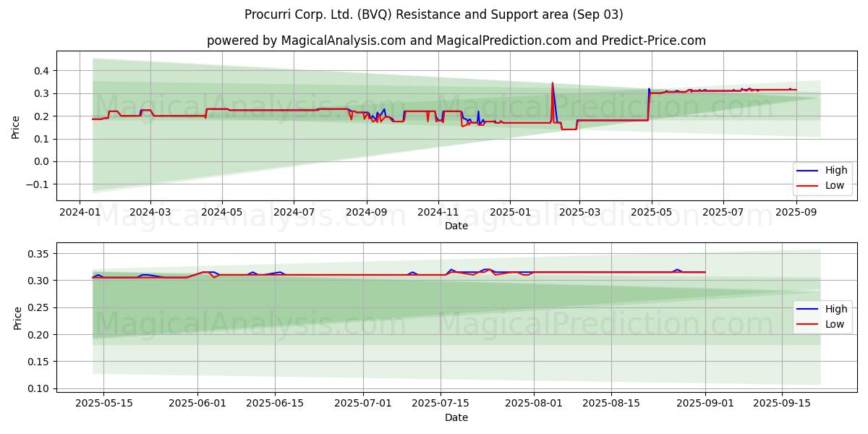Click the '2024-03' tick label

tap(150, 213)
